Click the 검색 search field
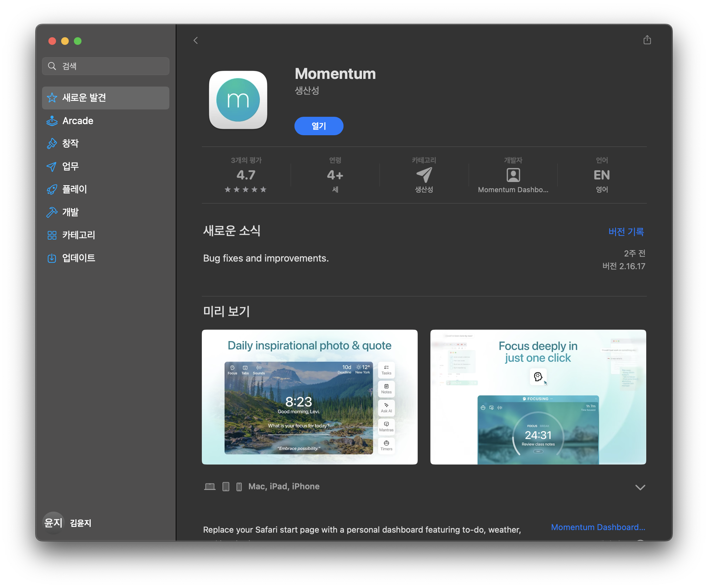 pos(105,66)
